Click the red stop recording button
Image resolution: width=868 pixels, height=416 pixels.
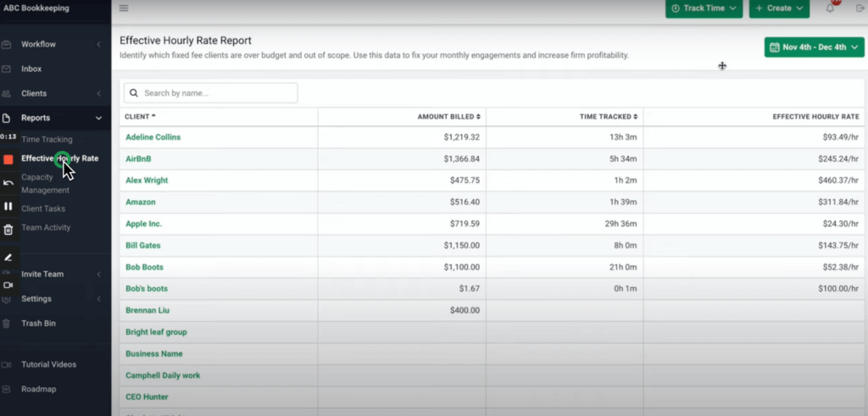click(8, 159)
